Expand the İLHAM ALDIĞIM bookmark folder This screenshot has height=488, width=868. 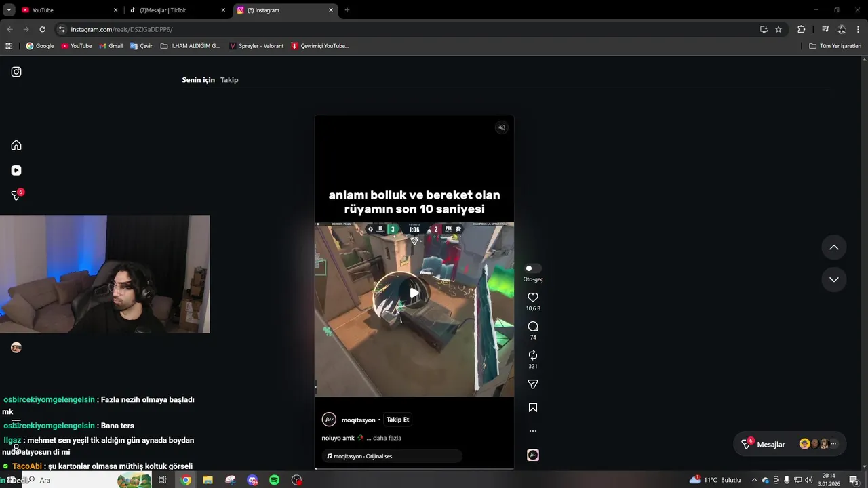click(191, 46)
